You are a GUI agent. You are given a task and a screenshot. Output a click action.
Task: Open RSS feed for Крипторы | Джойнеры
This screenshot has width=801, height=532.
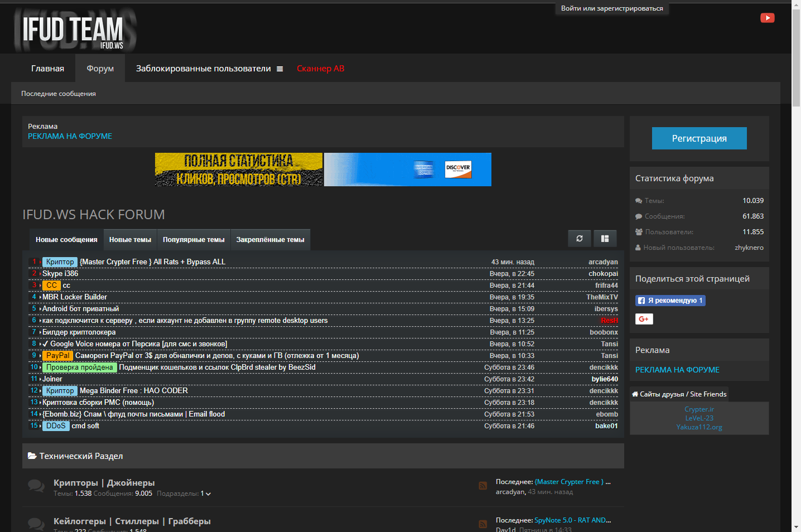click(x=483, y=486)
